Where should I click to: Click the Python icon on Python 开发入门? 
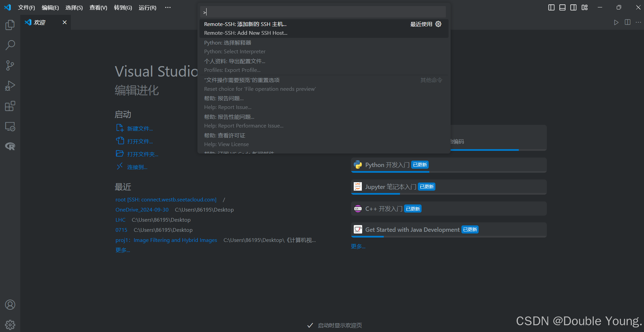(x=358, y=165)
